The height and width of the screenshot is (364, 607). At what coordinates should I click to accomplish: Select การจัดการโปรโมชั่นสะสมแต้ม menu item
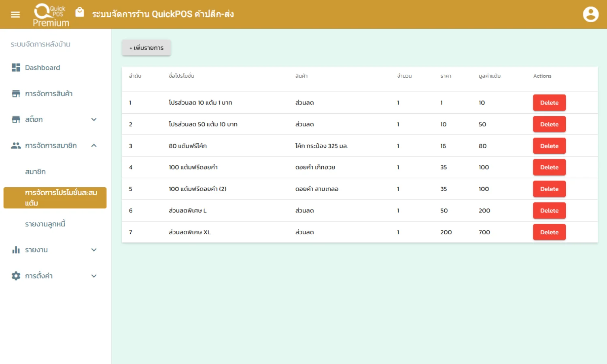(x=55, y=198)
